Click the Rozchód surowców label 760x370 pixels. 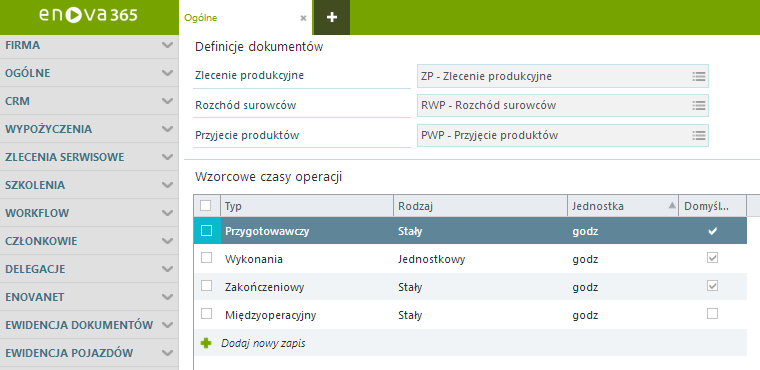pyautogui.click(x=245, y=105)
